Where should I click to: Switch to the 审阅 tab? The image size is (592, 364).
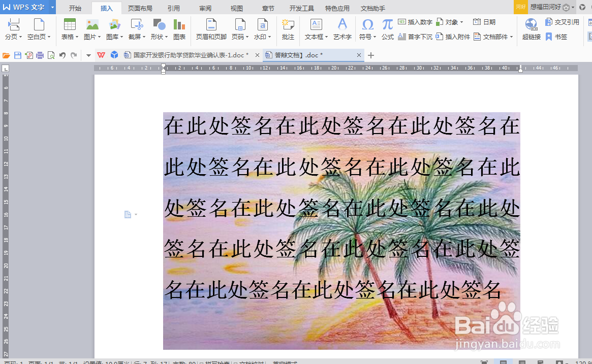tap(205, 8)
